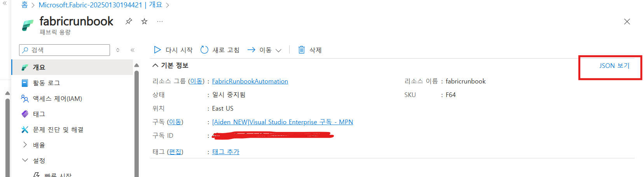644x177 pixels.
Task: Click the 태그 추가 link
Action: [x=226, y=152]
